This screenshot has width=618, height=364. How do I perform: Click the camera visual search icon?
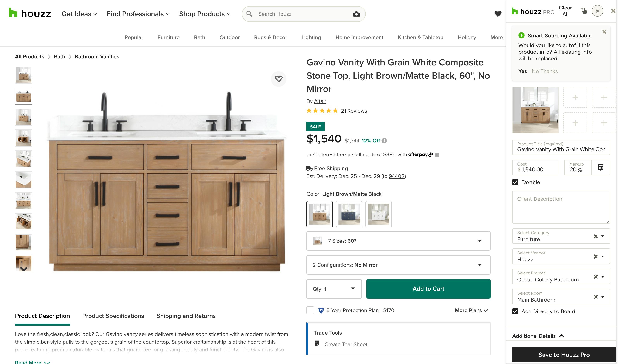(356, 14)
